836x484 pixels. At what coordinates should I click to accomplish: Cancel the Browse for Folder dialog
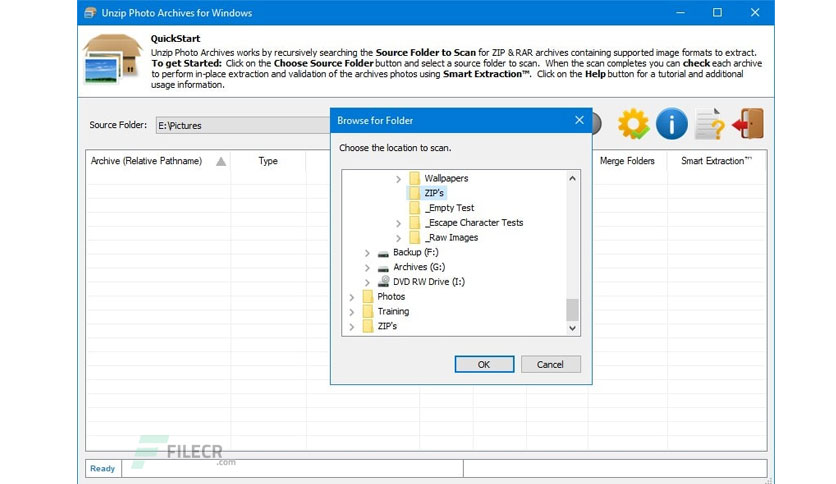550,365
